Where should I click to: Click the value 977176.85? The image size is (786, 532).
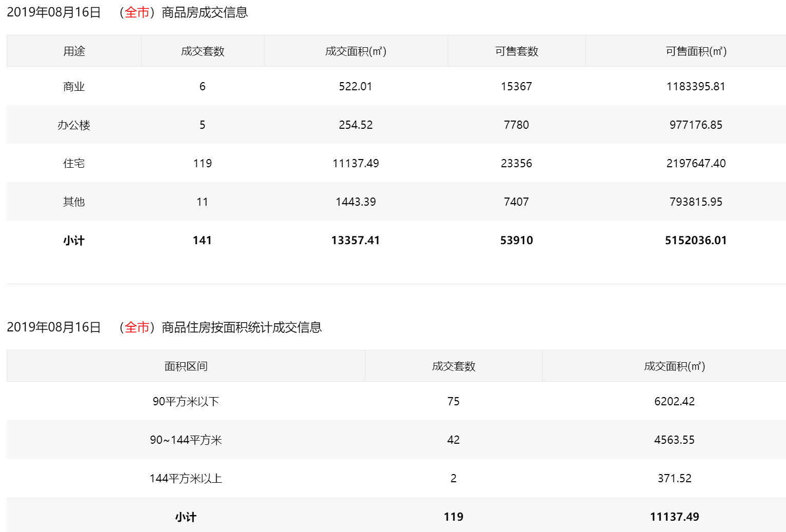click(696, 125)
